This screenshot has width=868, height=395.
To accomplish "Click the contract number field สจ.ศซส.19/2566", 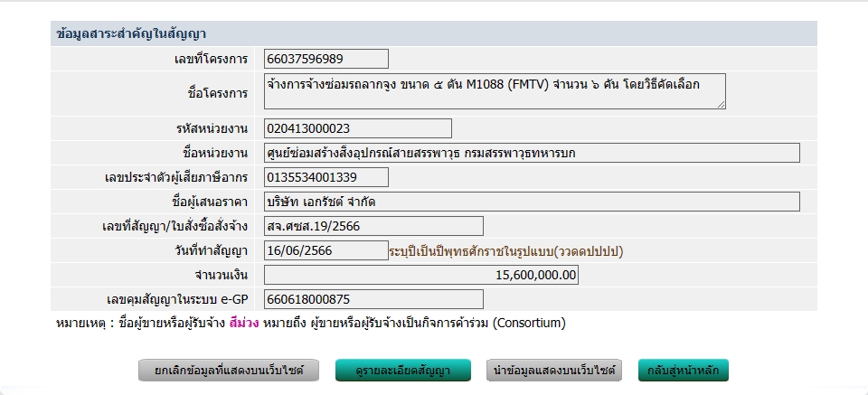I will [373, 226].
